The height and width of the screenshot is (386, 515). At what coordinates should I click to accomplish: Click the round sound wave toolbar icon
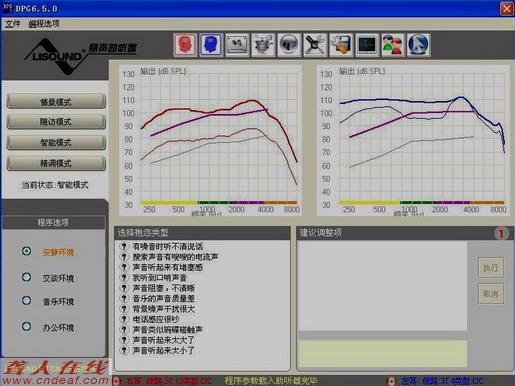click(x=289, y=45)
